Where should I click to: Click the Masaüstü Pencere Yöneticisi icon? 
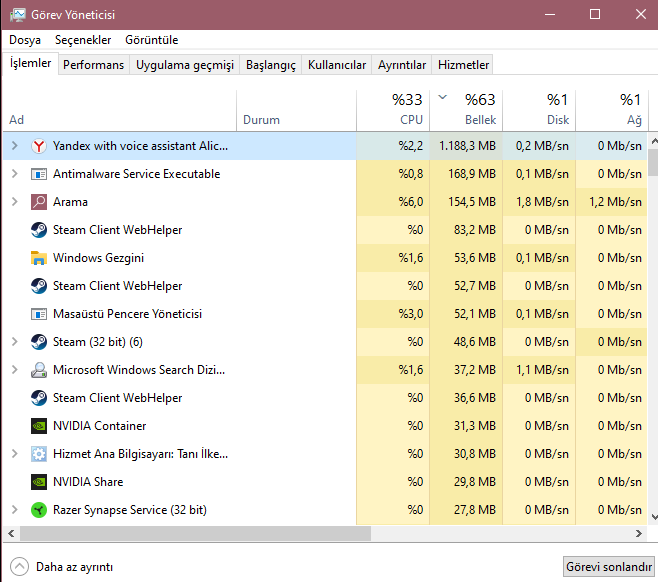39,314
